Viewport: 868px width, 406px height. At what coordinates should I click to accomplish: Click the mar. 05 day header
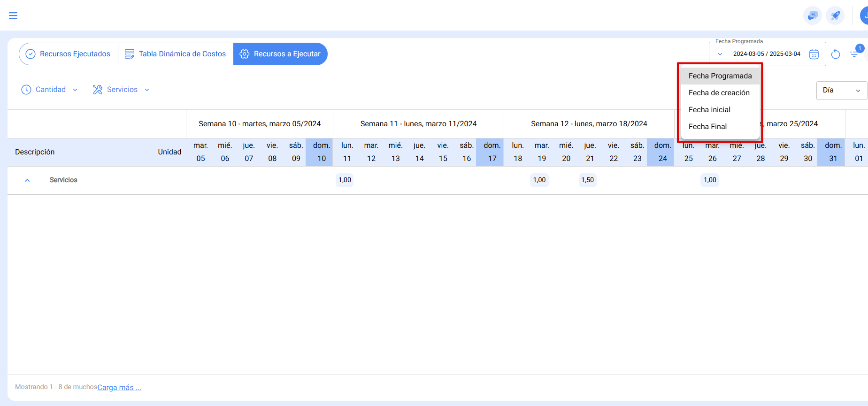click(200, 152)
